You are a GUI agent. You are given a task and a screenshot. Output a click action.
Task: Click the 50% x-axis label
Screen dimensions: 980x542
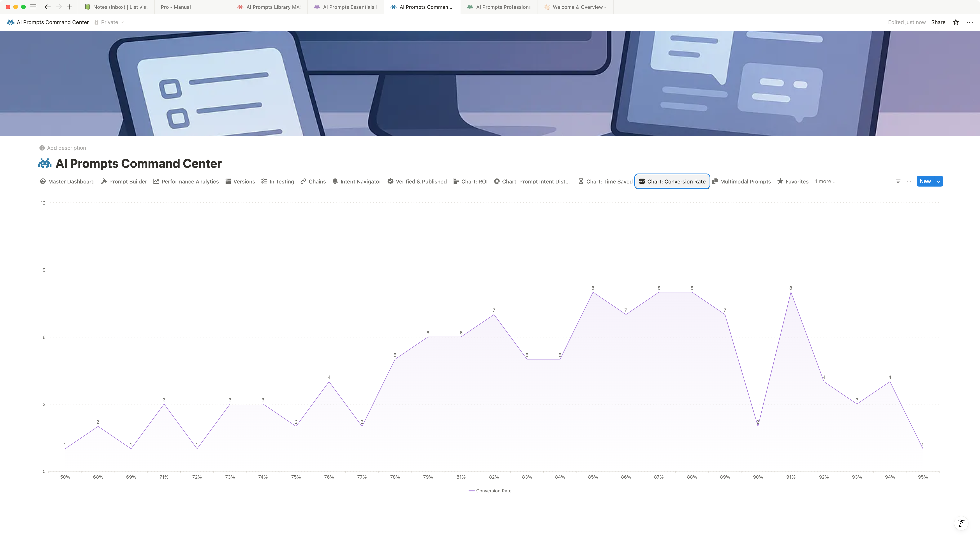point(65,477)
